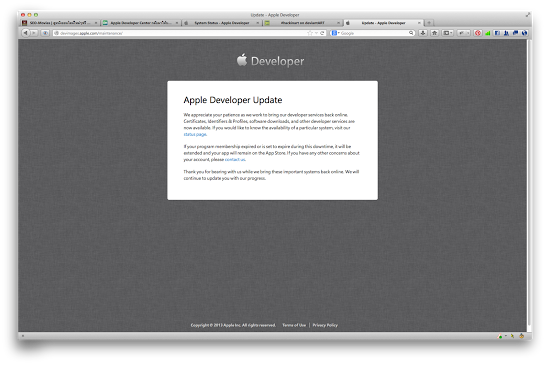Reload the page with the refresh icon
Screen dimensions: 550x365
[x=322, y=33]
